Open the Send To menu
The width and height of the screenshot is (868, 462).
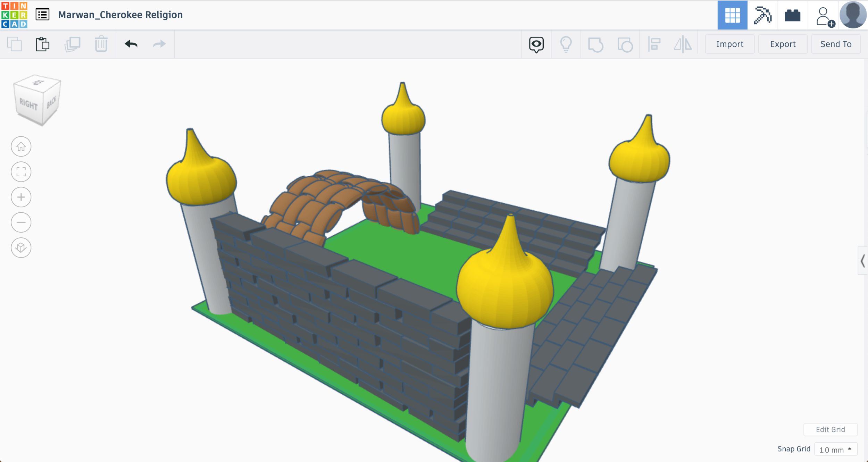click(x=835, y=44)
